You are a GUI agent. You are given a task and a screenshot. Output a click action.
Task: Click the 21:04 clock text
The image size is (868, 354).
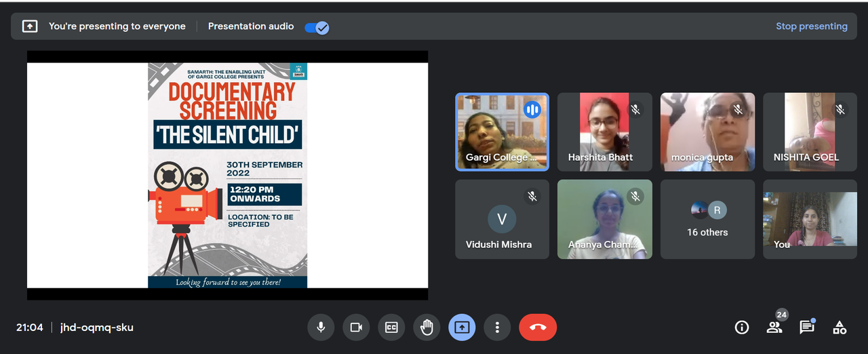(30, 328)
